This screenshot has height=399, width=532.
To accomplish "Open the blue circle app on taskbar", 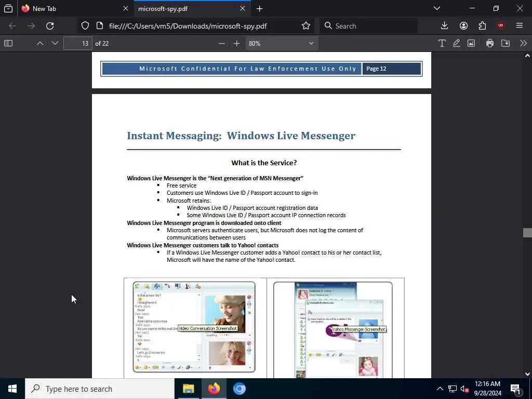I will coord(239,389).
